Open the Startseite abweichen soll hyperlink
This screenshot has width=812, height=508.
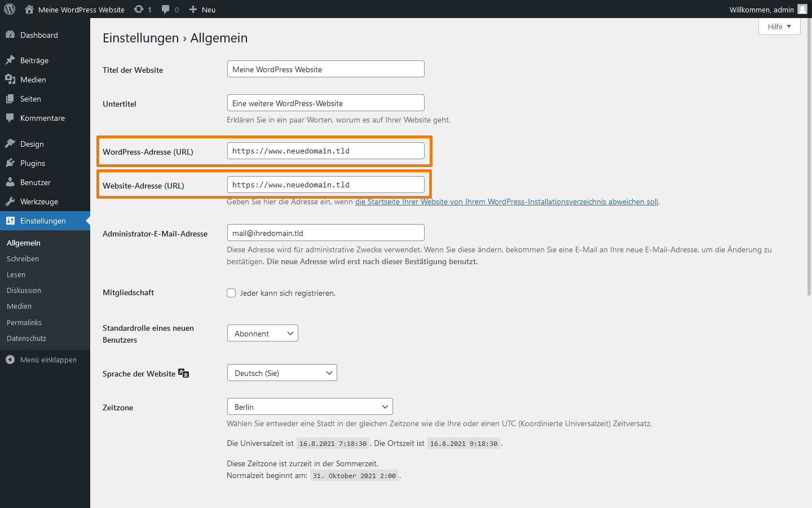(x=506, y=202)
